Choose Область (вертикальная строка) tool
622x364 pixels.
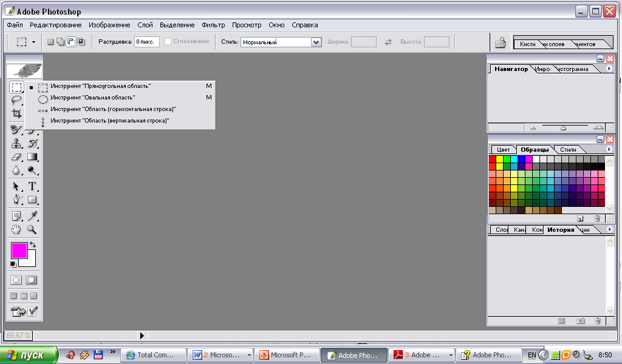coord(121,121)
